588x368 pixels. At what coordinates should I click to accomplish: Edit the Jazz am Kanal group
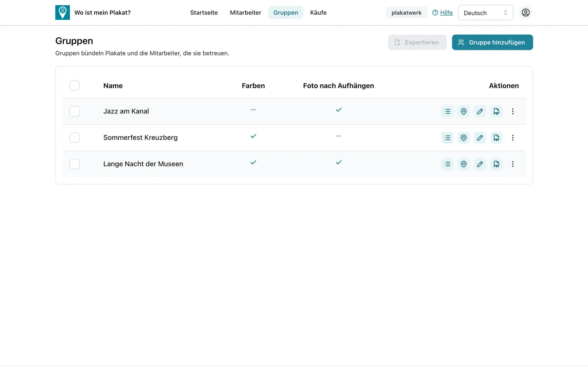(480, 112)
